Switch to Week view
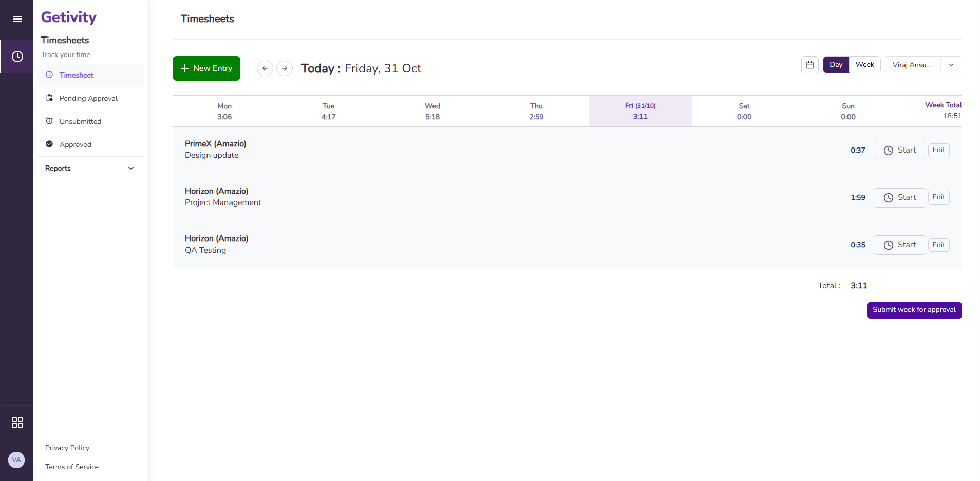Viewport: 980px width, 481px height. pyautogui.click(x=865, y=65)
